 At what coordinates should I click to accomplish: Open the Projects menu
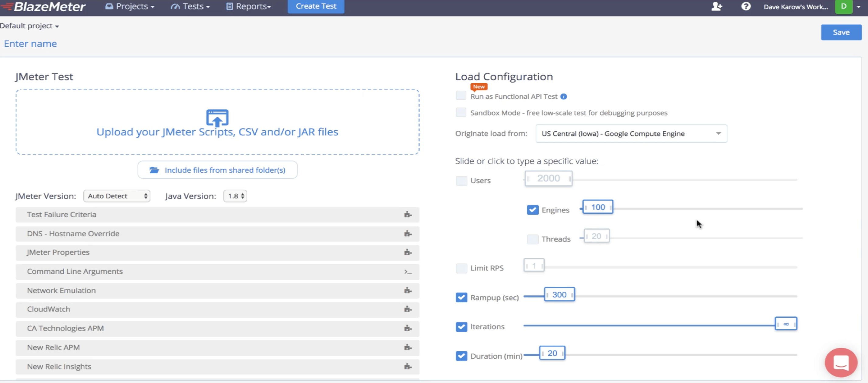(x=130, y=6)
